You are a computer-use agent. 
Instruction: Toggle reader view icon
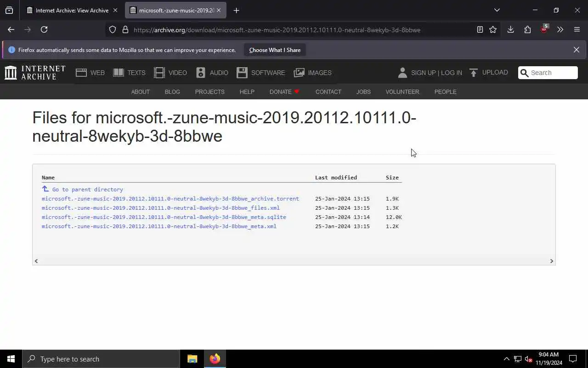tap(480, 29)
